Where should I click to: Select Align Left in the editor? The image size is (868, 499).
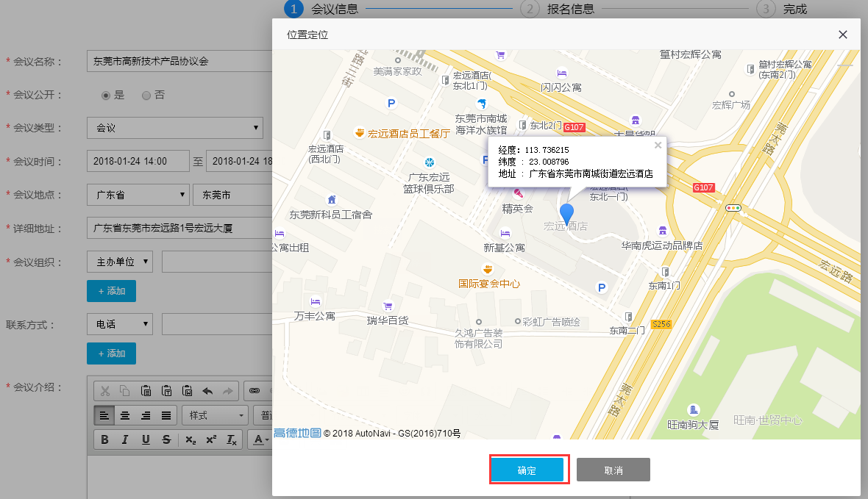[104, 415]
